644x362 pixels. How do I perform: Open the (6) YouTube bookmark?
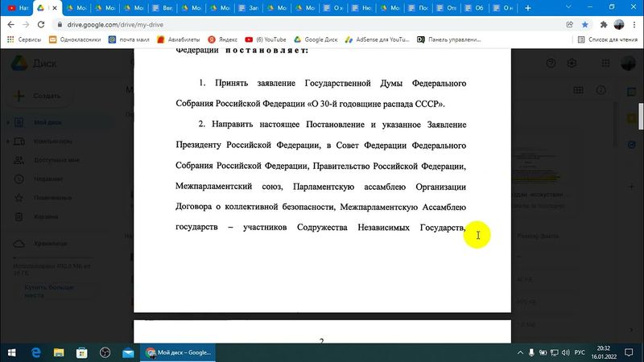click(266, 39)
